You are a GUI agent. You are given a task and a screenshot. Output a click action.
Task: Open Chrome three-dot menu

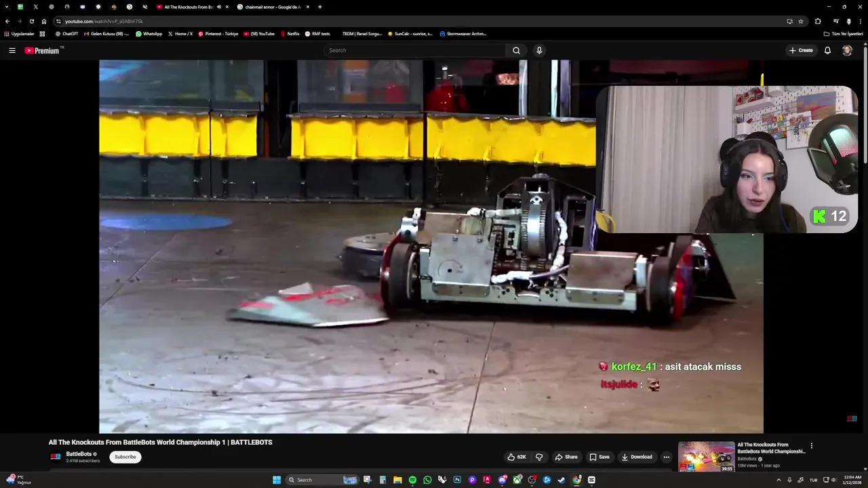click(861, 21)
